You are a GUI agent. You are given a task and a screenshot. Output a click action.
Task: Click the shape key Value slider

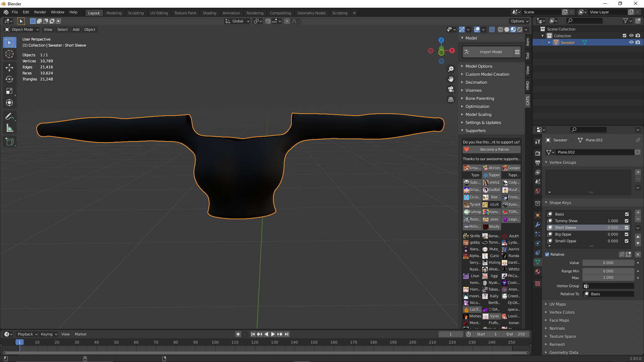pyautogui.click(x=608, y=263)
